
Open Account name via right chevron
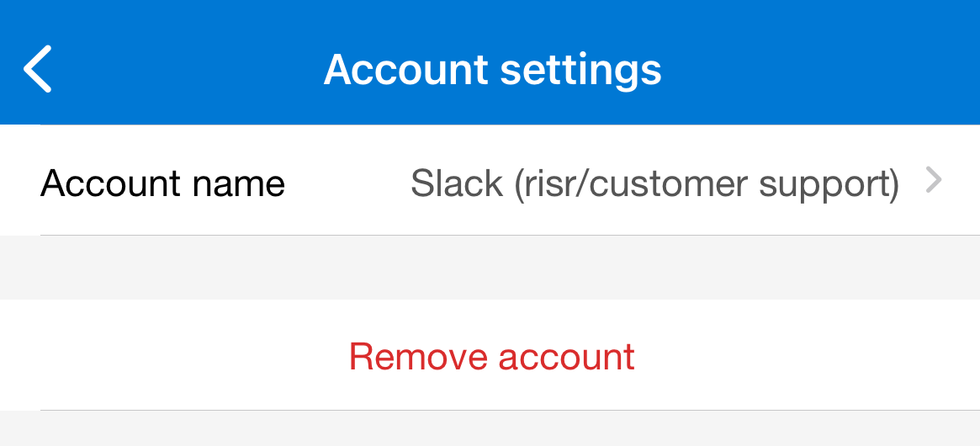[933, 180]
